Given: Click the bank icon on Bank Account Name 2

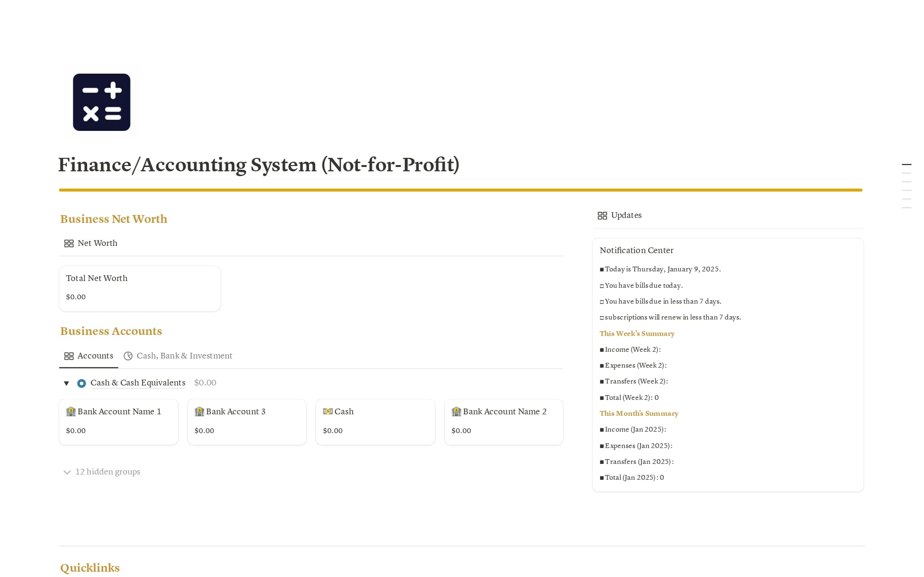Looking at the screenshot, I should [x=456, y=411].
